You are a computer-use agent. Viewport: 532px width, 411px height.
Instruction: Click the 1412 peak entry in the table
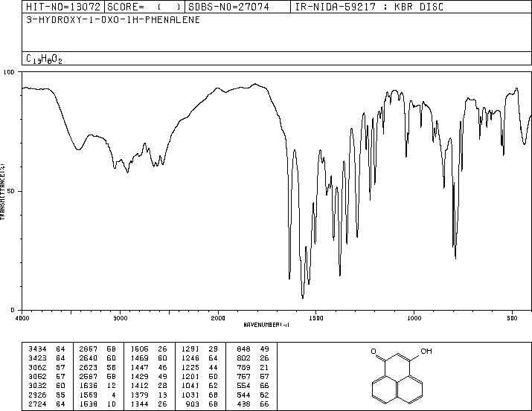[x=149, y=386]
